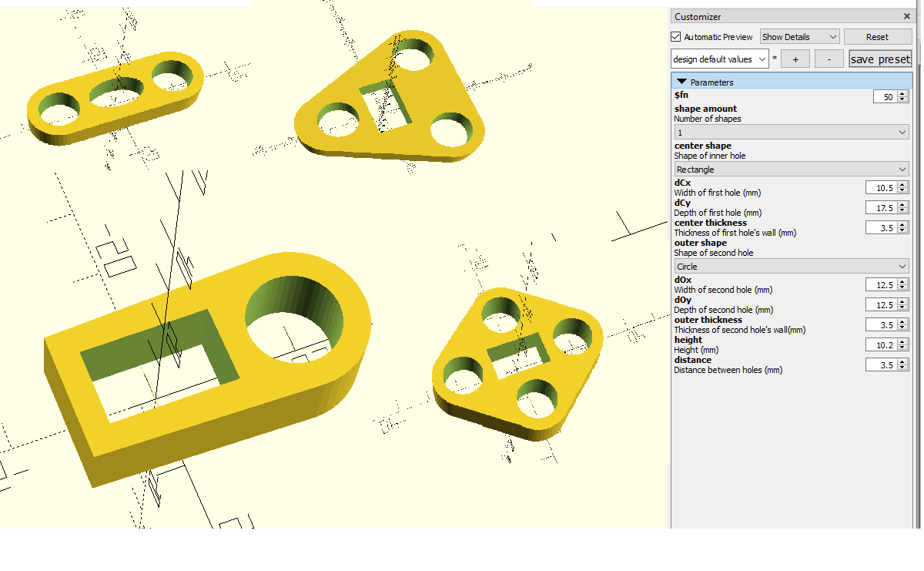
Task: Open the Number of shapes dropdown
Action: [792, 133]
